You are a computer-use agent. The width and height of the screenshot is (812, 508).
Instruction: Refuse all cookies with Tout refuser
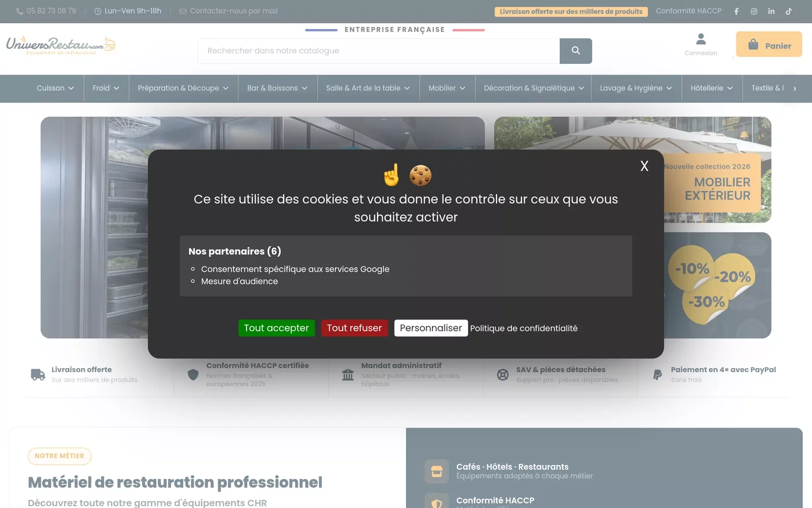354,328
